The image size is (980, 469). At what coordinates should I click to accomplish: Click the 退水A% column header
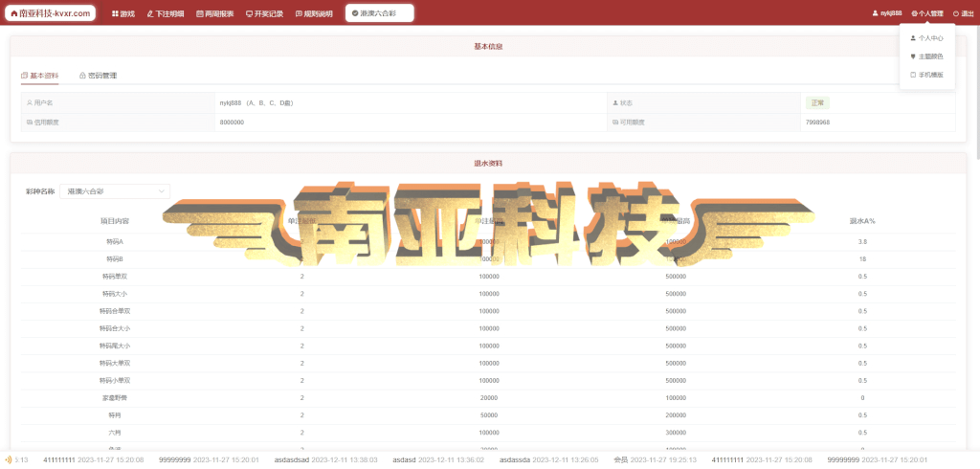862,221
